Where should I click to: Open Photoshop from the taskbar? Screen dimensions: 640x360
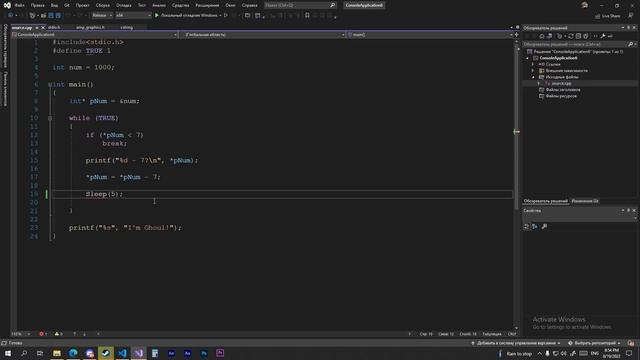pos(204,353)
